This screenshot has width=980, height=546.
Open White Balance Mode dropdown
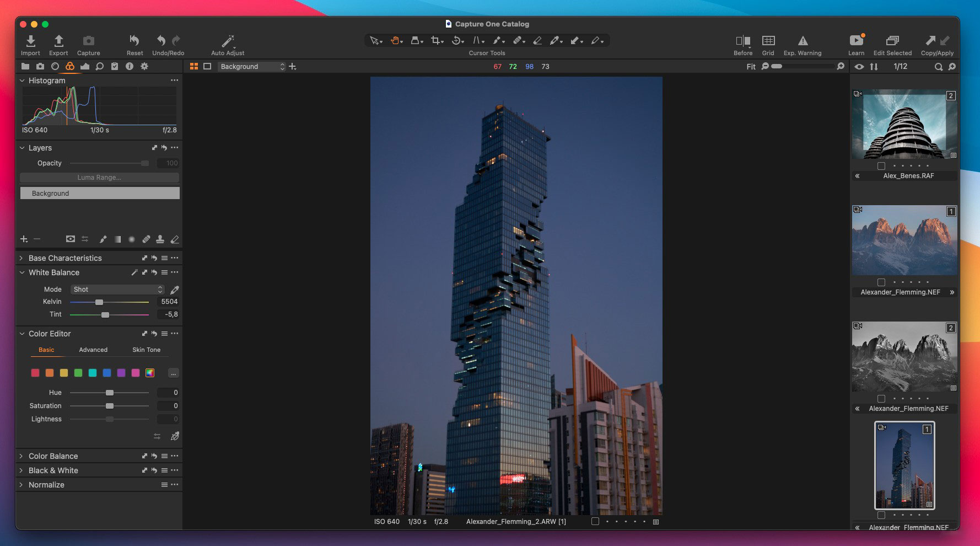117,290
